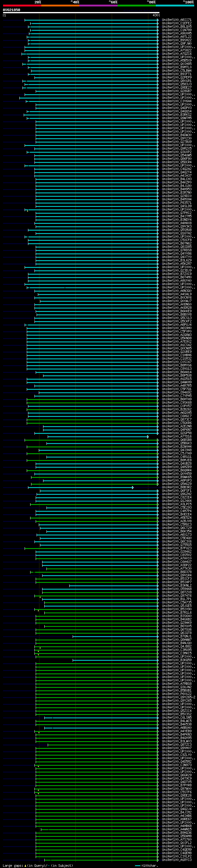Viewport: 197px width, 868px height.
Task: Select hit label UniRef100_B3RKS2
Action: click(176, 115)
